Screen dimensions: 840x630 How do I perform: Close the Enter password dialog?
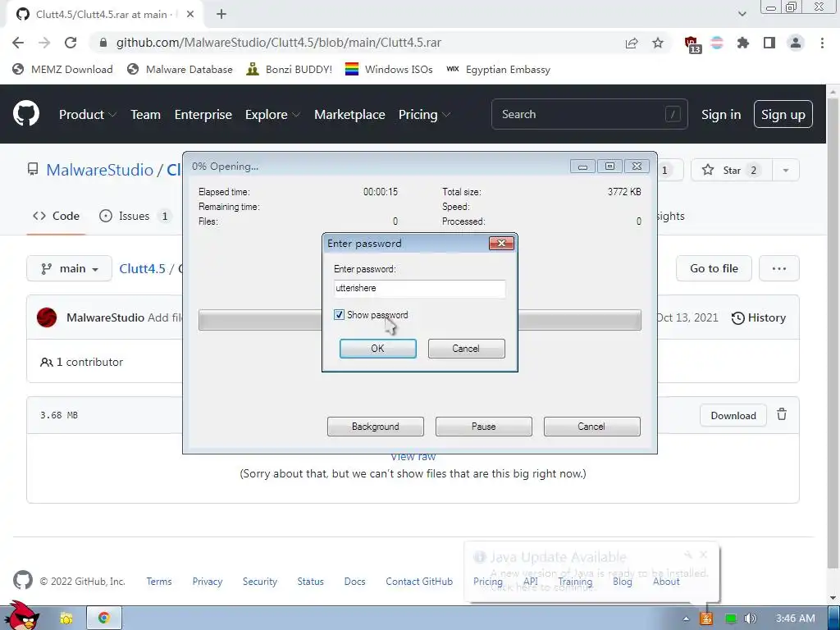[501, 243]
